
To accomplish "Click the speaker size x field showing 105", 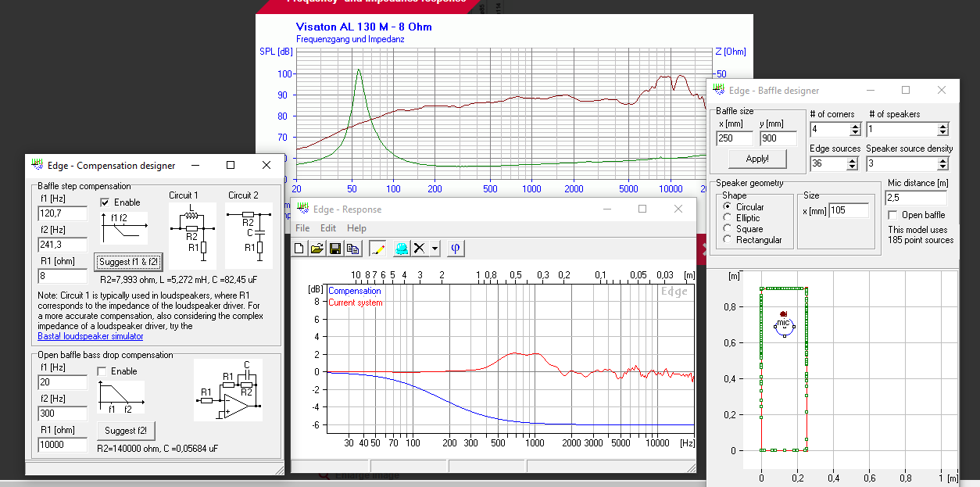I will click(849, 210).
